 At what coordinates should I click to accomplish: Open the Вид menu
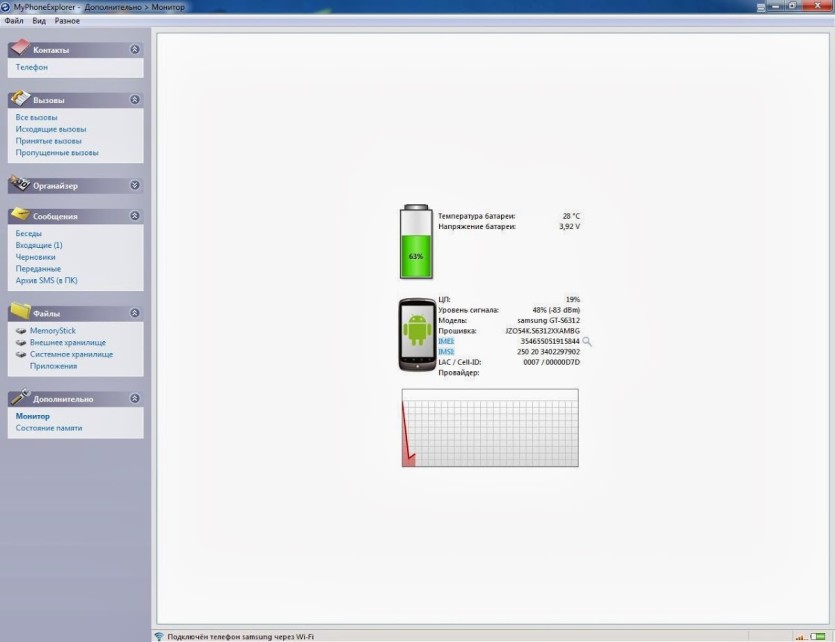coord(39,21)
